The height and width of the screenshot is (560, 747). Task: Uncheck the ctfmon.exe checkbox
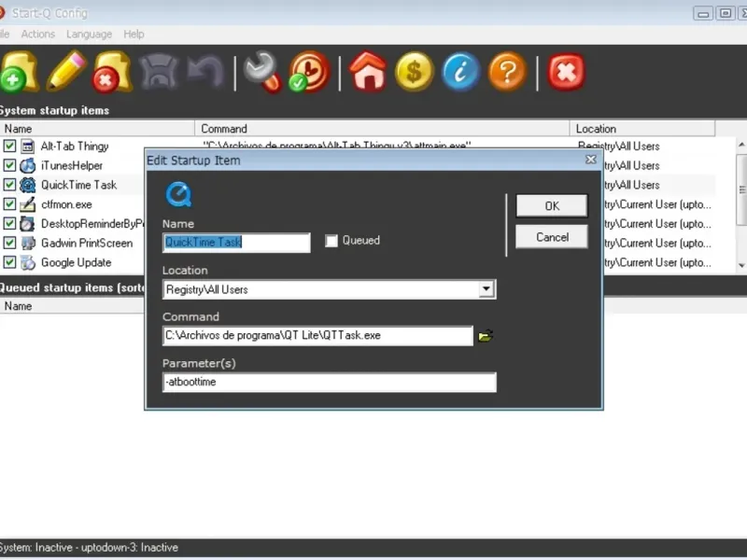(9, 203)
